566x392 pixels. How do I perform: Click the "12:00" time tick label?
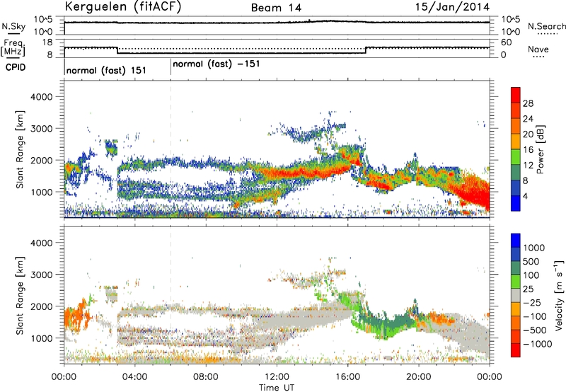(277, 377)
